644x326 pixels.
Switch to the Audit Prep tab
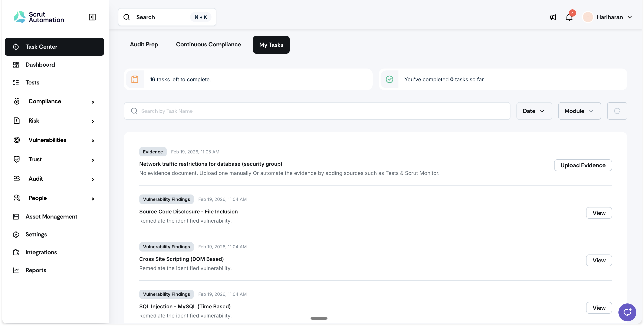pyautogui.click(x=144, y=44)
